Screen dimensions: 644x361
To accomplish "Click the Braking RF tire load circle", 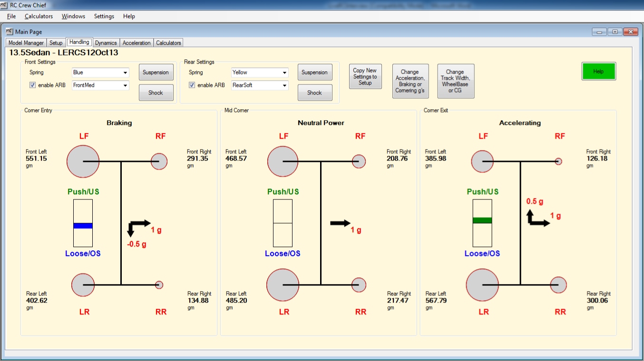I will (x=159, y=161).
